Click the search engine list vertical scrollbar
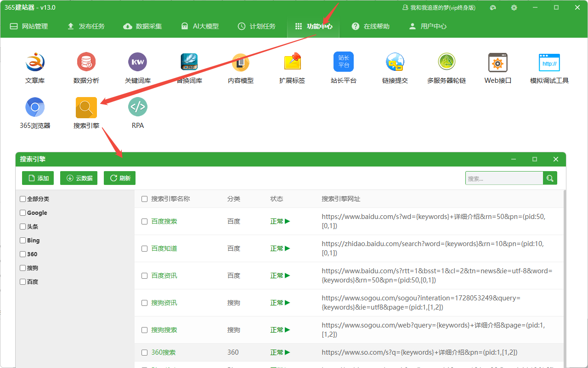588x368 pixels. [565, 278]
